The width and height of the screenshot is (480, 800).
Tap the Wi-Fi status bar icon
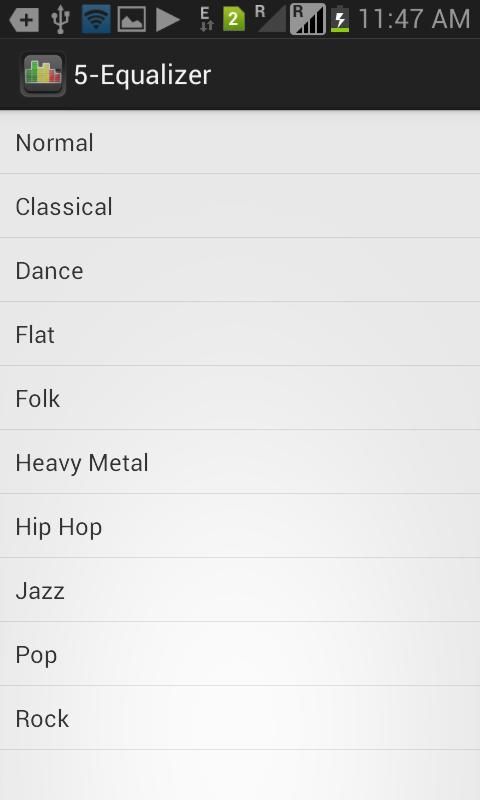click(x=96, y=19)
